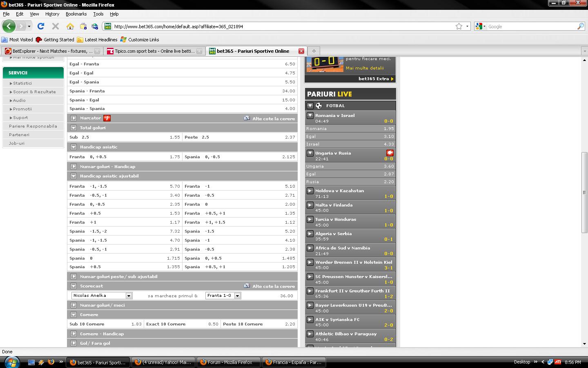Open Pariere Responsabila link
The height and width of the screenshot is (368, 588).
(x=33, y=126)
